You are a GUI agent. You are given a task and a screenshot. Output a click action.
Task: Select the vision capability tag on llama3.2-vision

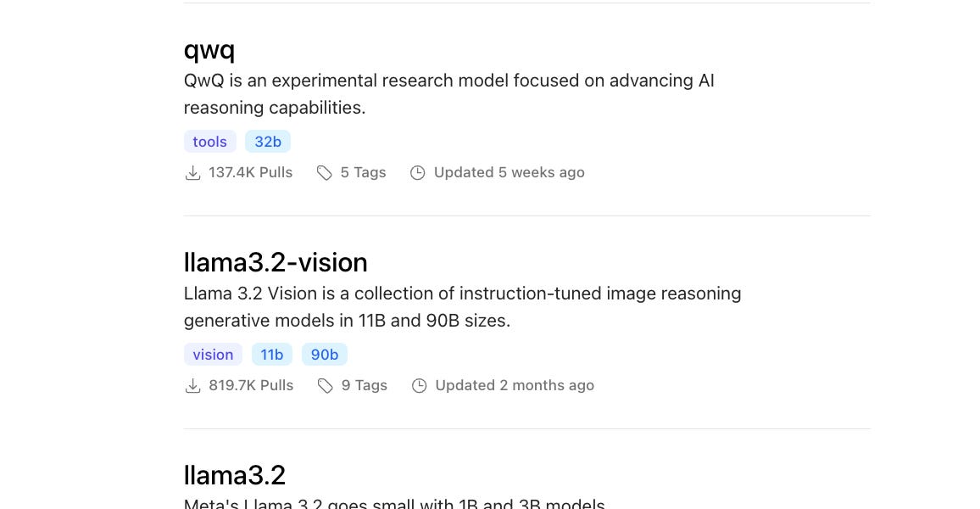point(213,355)
